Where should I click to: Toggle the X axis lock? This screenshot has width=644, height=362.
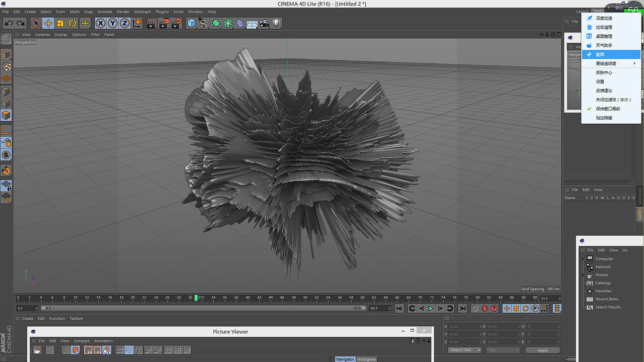pyautogui.click(x=100, y=23)
